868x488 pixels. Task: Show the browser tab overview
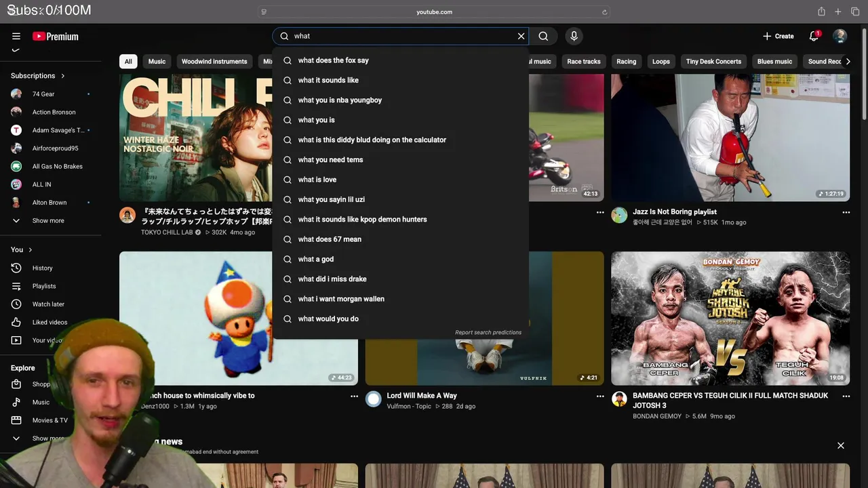855,12
